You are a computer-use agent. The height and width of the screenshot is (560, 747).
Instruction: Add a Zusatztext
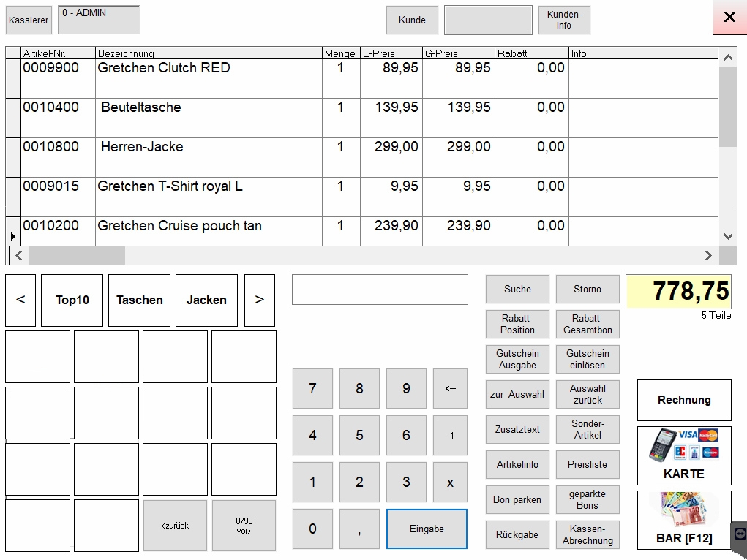pos(517,430)
